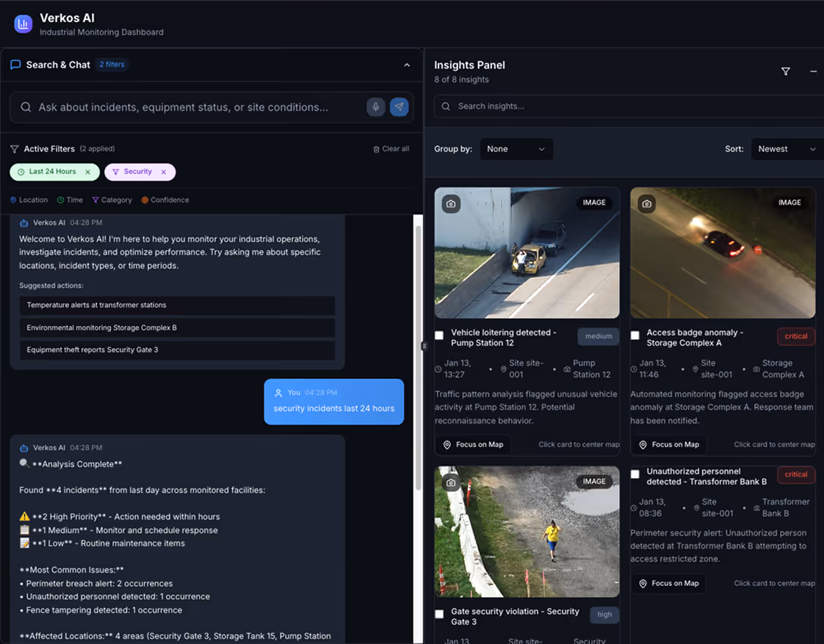Click IMAGE badge on Access badge anomaly card
824x644 pixels.
click(x=789, y=203)
